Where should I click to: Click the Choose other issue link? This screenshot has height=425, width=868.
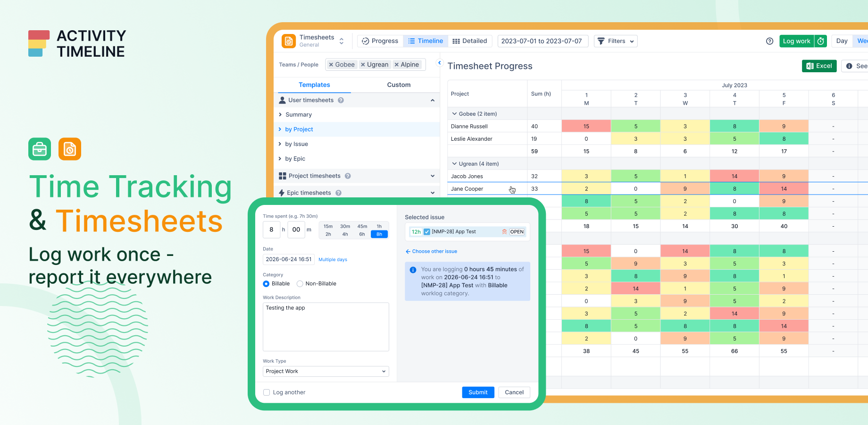(x=431, y=252)
